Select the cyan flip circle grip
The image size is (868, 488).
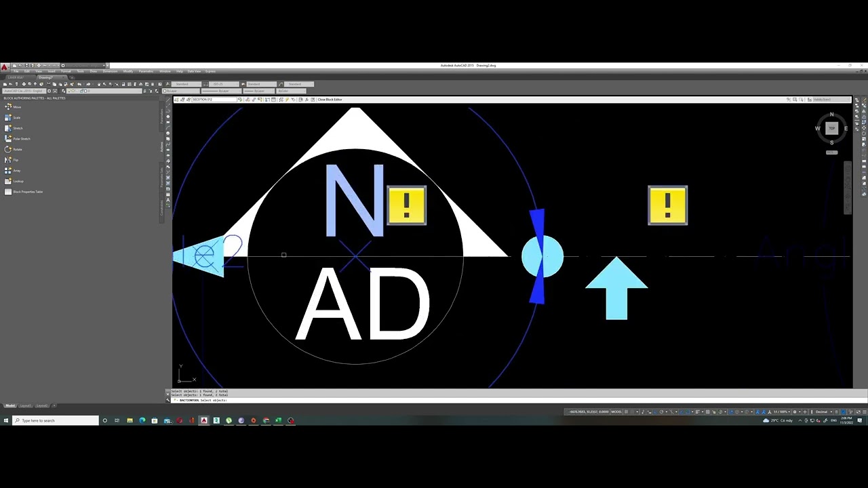pos(542,257)
